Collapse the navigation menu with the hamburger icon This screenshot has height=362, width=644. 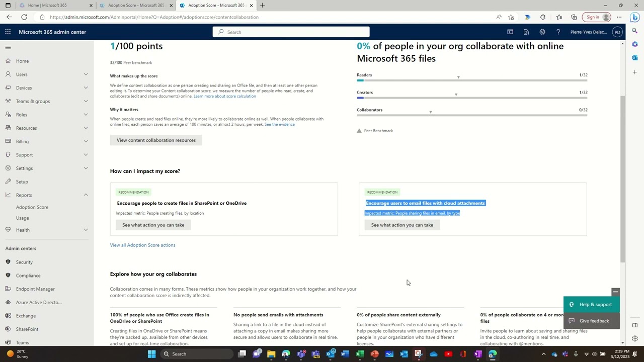coord(8,47)
